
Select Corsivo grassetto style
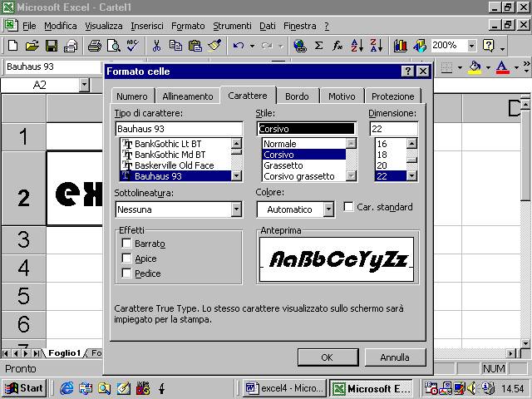click(304, 176)
